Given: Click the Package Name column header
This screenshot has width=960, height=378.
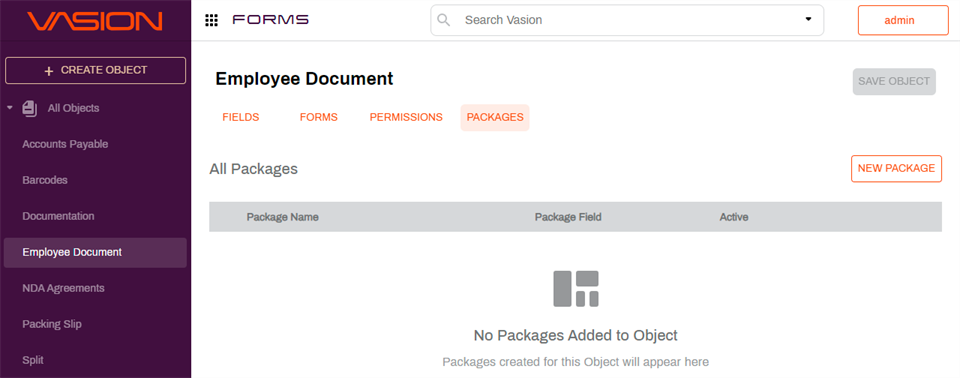Looking at the screenshot, I should click(282, 217).
